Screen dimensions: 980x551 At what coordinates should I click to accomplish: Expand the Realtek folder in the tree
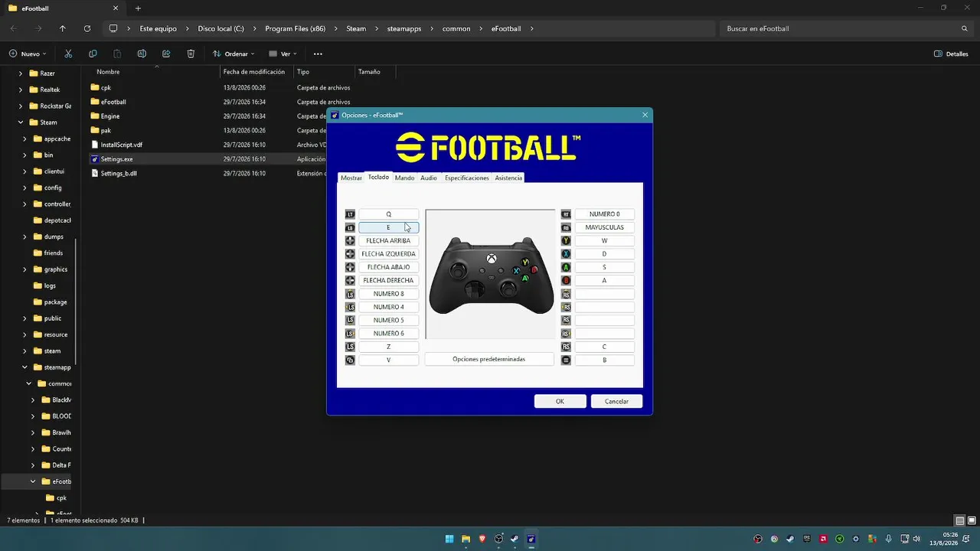[x=21, y=90]
